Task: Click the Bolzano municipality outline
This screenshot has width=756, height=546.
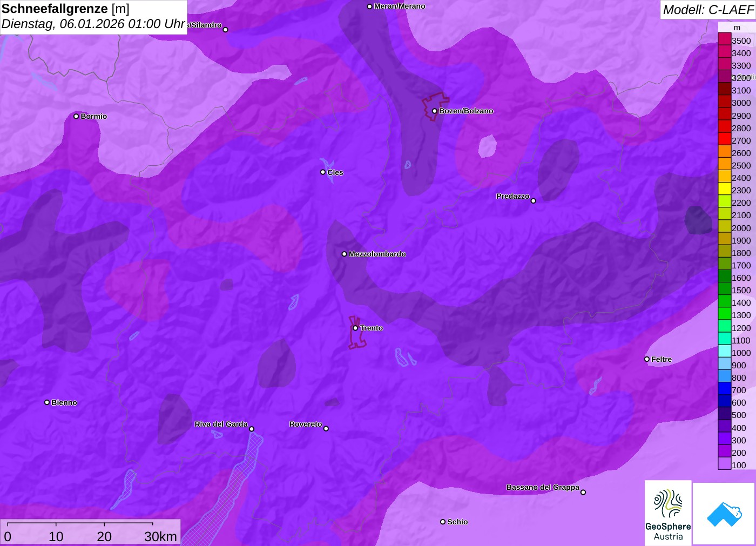Action: [435, 106]
